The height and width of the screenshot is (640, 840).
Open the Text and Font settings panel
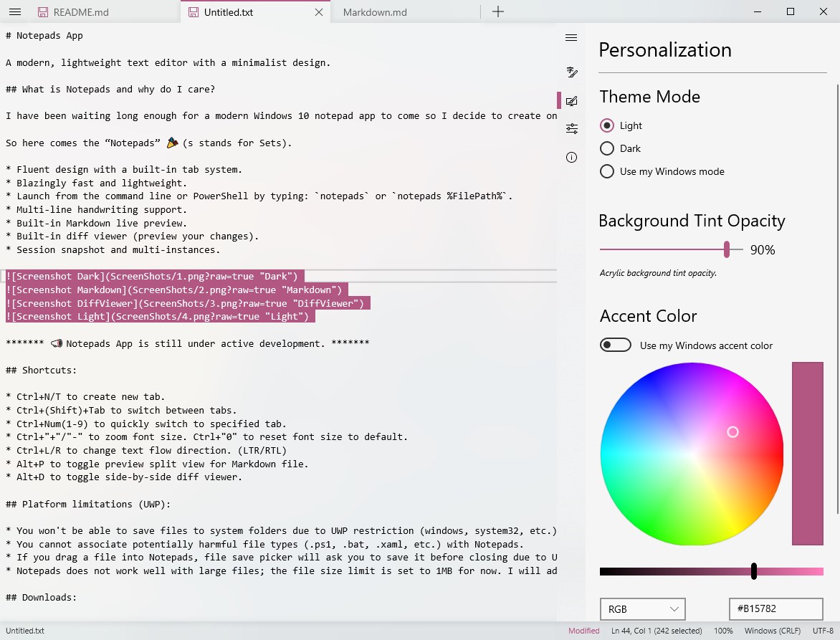pyautogui.click(x=571, y=72)
